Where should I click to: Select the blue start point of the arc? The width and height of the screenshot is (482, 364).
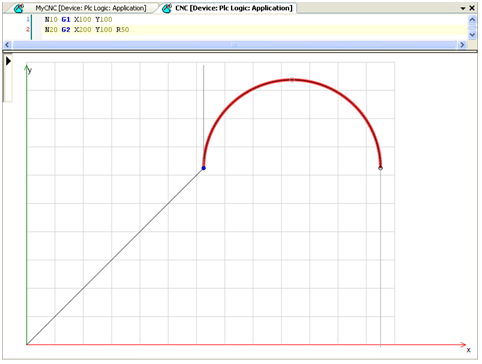coord(204,168)
